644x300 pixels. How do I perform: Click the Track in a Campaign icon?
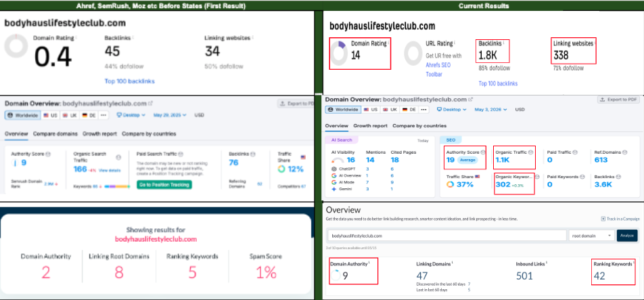pyautogui.click(x=603, y=219)
